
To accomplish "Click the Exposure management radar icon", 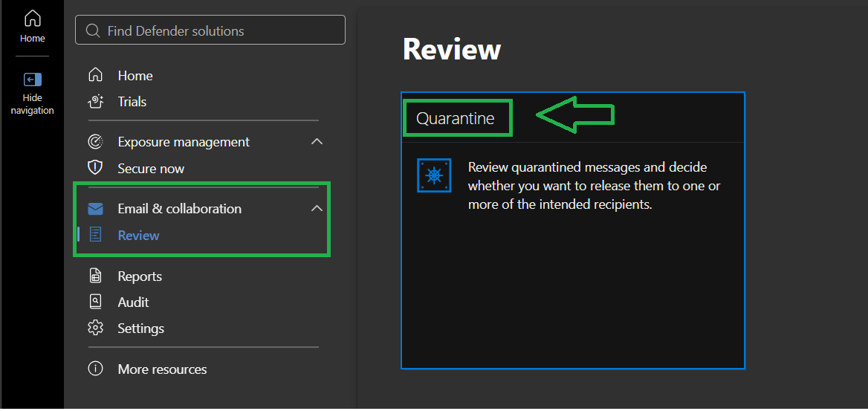I will click(96, 142).
